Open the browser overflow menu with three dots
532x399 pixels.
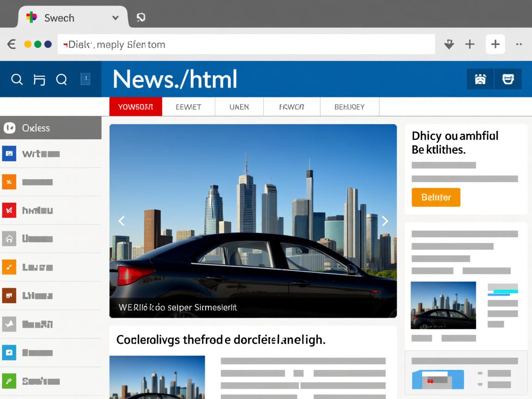[x=518, y=44]
